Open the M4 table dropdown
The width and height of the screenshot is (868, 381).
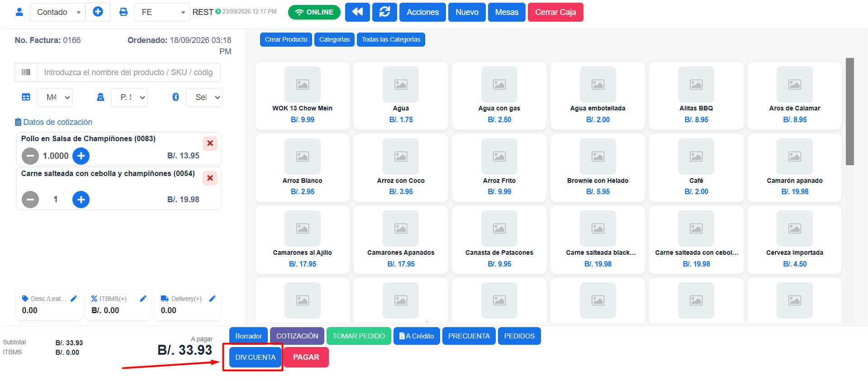coord(55,97)
